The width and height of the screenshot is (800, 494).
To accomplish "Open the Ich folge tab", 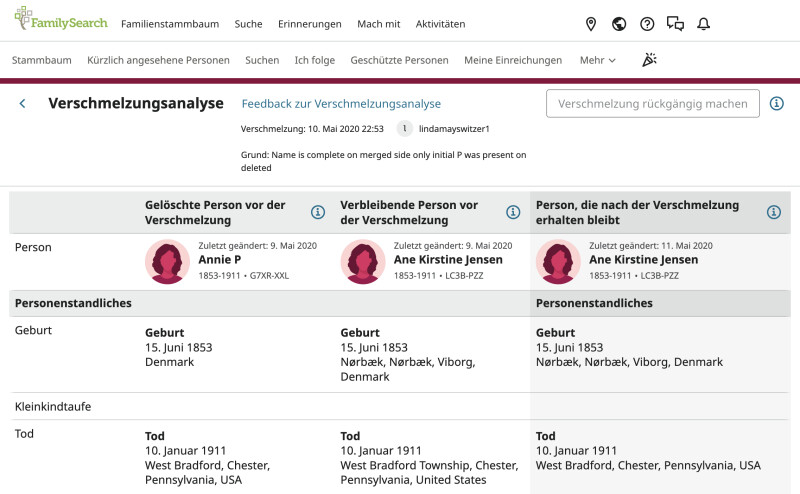I will coord(315,60).
